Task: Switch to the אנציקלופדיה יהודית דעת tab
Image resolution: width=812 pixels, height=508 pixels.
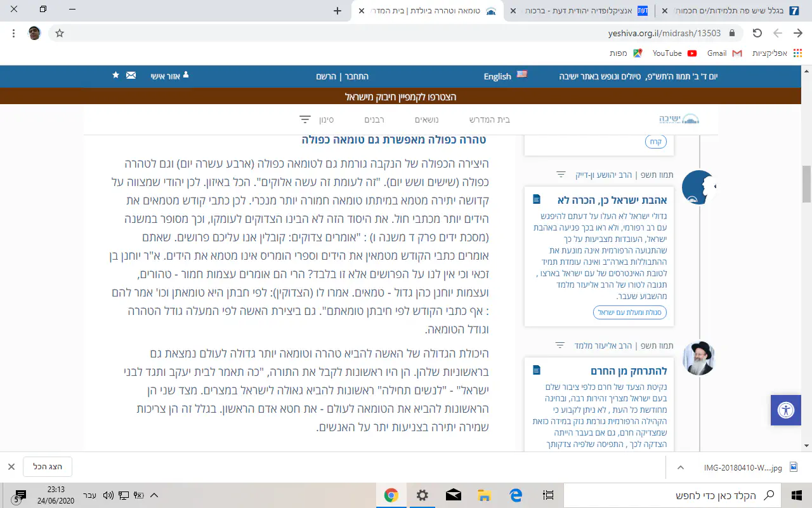Action: 584,11
